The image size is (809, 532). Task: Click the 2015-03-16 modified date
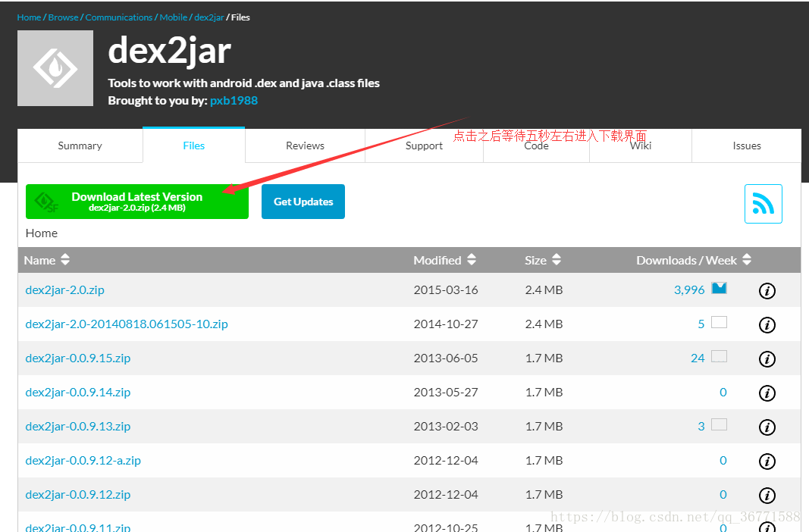[x=446, y=289]
